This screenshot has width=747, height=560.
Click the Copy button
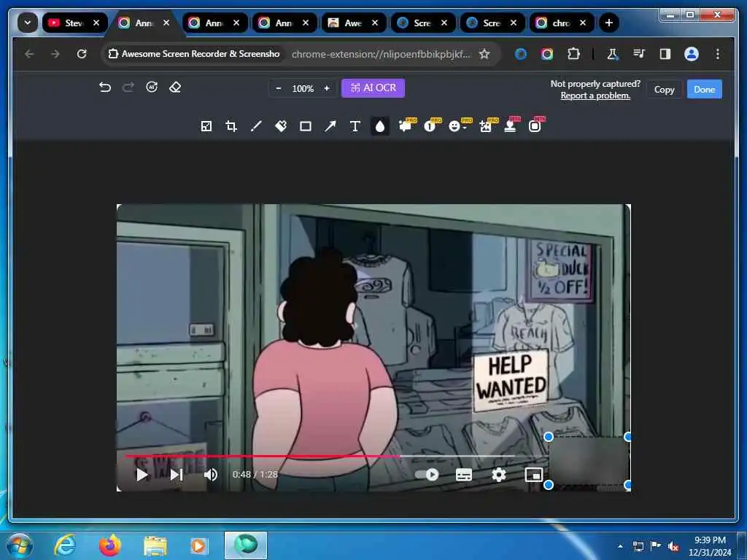pyautogui.click(x=664, y=90)
